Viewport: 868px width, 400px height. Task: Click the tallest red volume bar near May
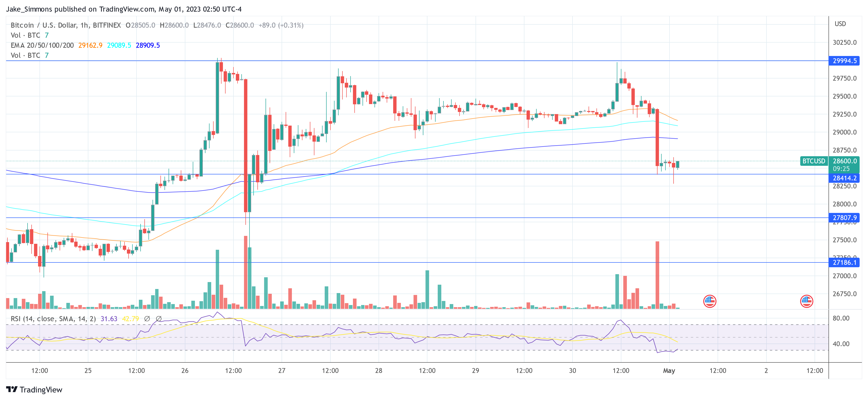657,275
